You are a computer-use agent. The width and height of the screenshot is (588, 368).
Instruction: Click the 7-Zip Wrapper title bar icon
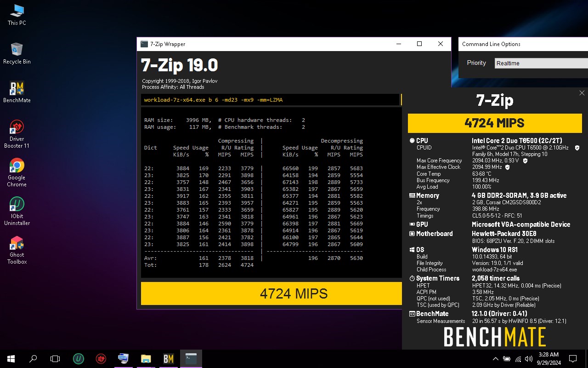point(144,44)
